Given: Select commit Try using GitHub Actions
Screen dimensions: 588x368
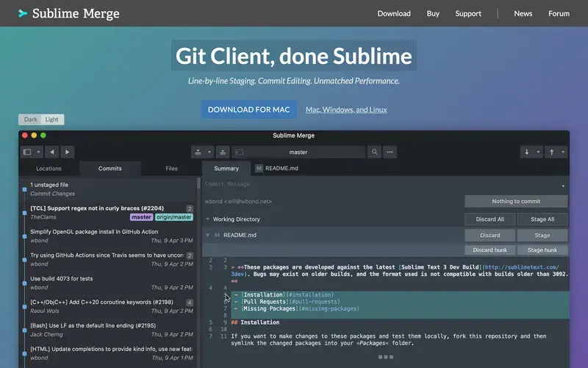Looking at the screenshot, I should [x=109, y=260].
